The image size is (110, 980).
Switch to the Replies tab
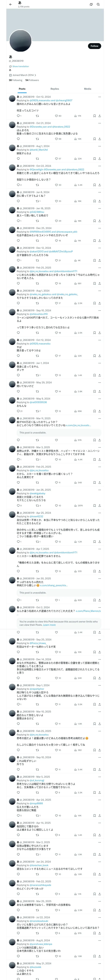click(55, 89)
